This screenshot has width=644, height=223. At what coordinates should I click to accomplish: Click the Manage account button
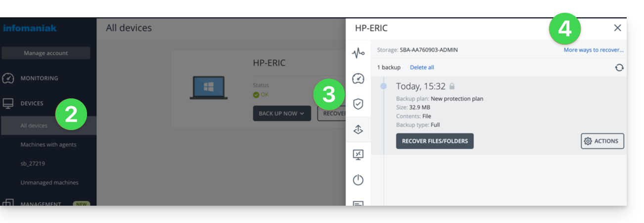tap(46, 53)
